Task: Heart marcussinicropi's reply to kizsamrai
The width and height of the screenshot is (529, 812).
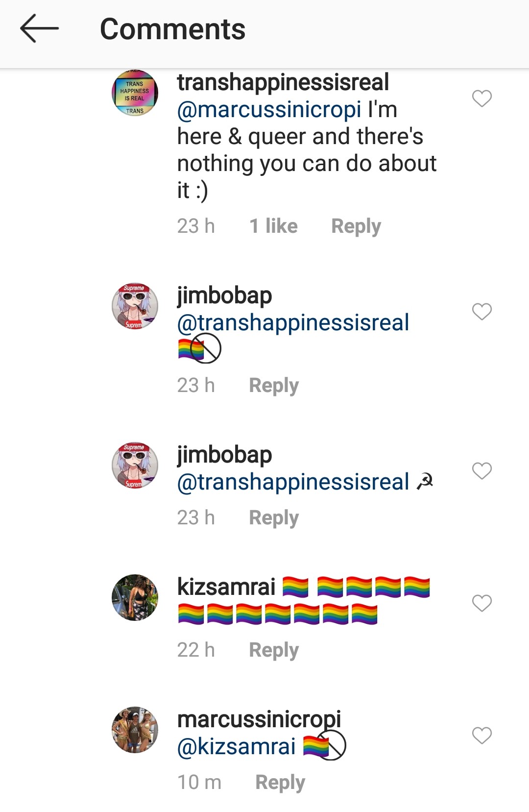Action: [x=481, y=735]
